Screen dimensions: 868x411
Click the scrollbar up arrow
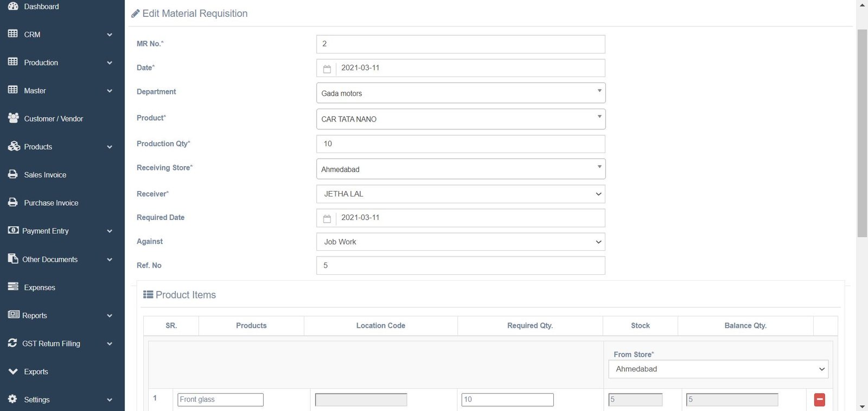(x=862, y=5)
